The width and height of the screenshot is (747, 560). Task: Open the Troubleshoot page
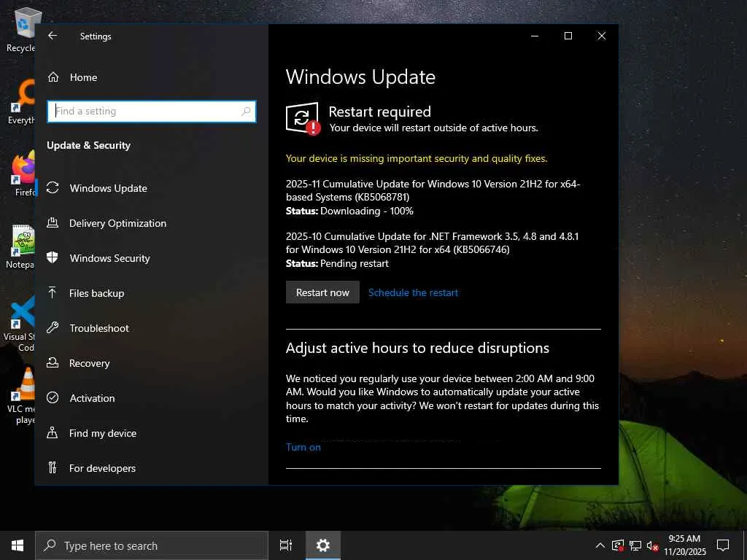click(x=99, y=327)
